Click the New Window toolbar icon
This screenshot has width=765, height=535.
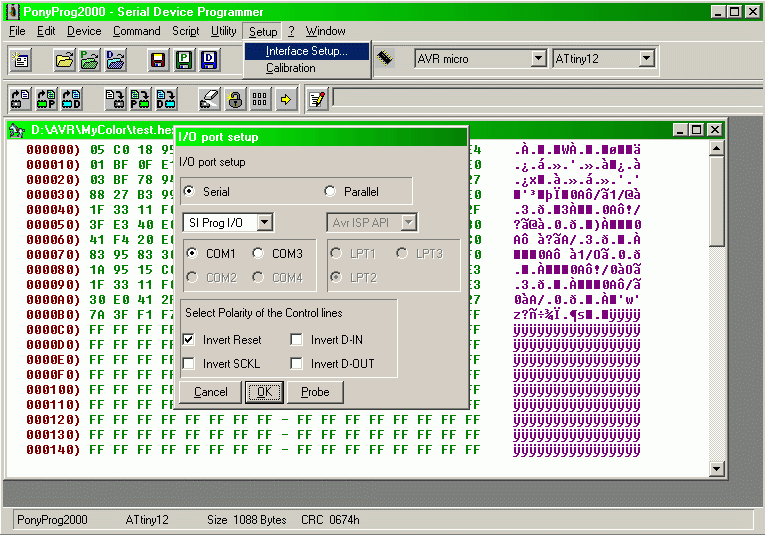pos(20,60)
